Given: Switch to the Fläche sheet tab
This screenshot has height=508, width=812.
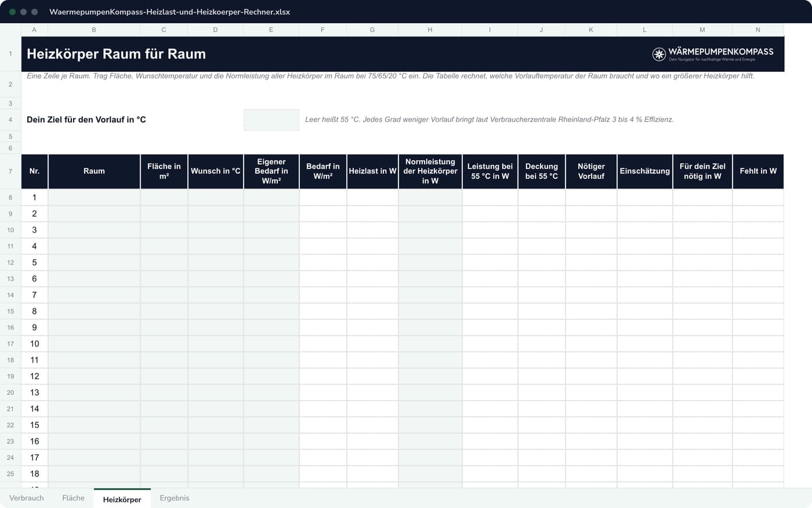Looking at the screenshot, I should pos(73,498).
